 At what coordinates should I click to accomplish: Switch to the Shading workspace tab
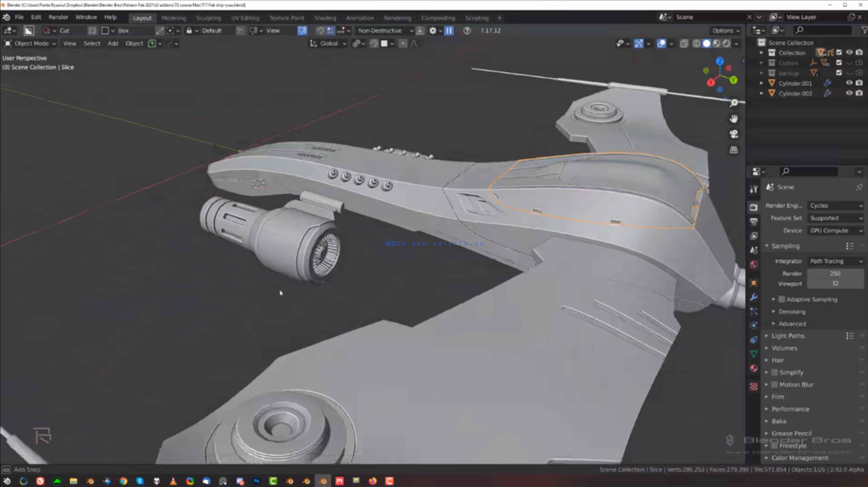coord(325,18)
